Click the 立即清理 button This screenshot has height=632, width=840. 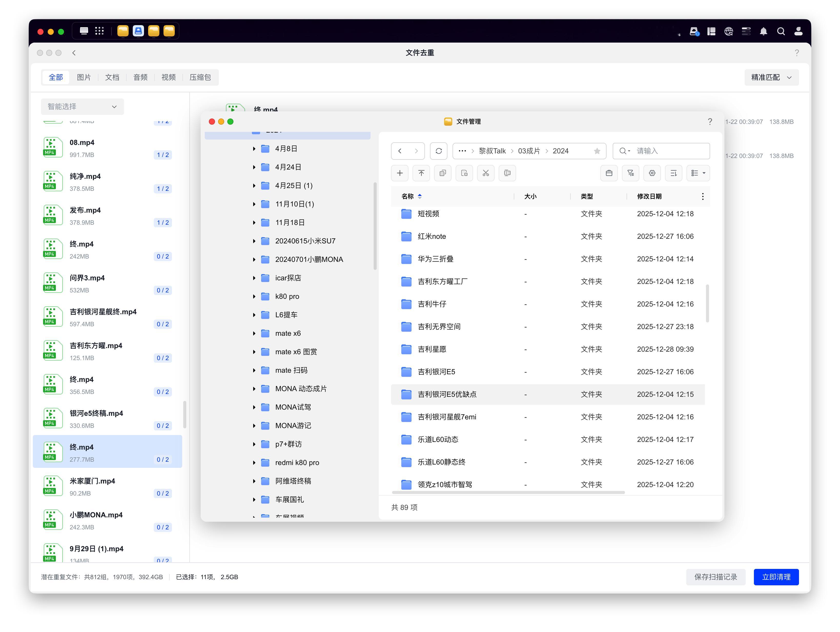[x=776, y=577]
